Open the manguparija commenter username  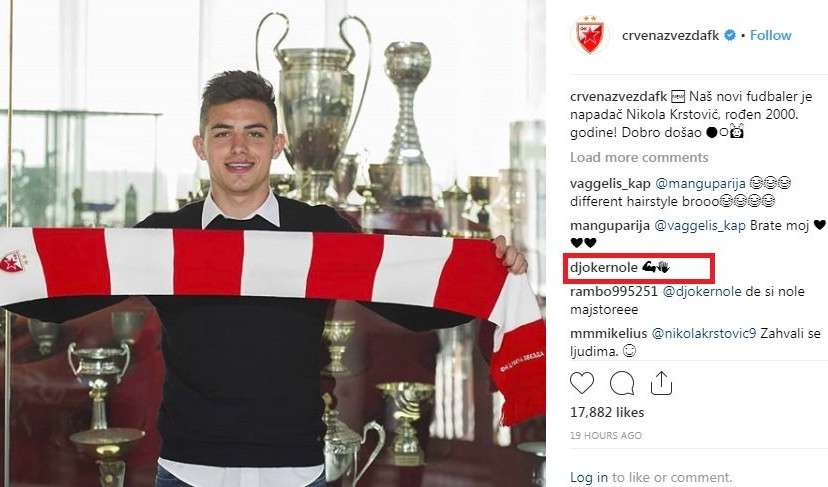coord(610,226)
